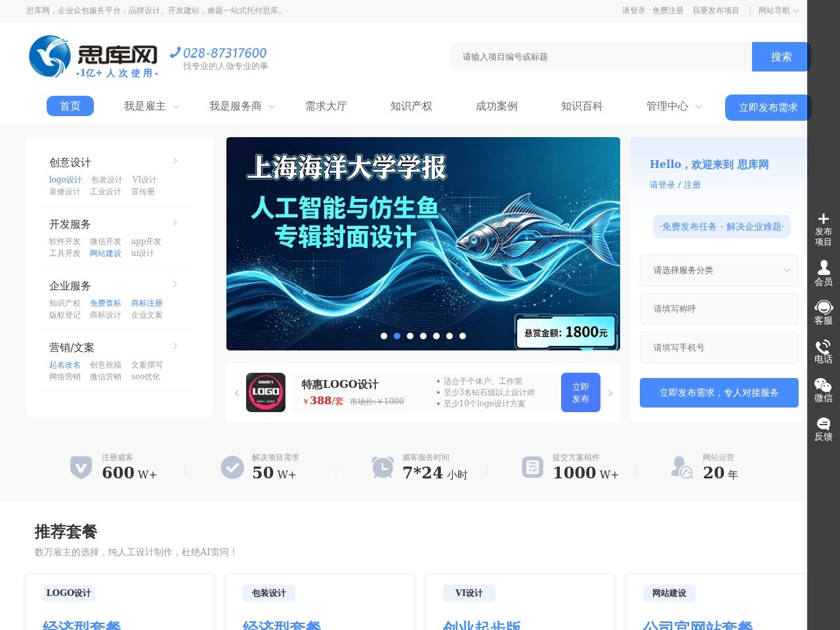Open the 上海海洋大学学报 banner image
The image size is (840, 630).
423,243
